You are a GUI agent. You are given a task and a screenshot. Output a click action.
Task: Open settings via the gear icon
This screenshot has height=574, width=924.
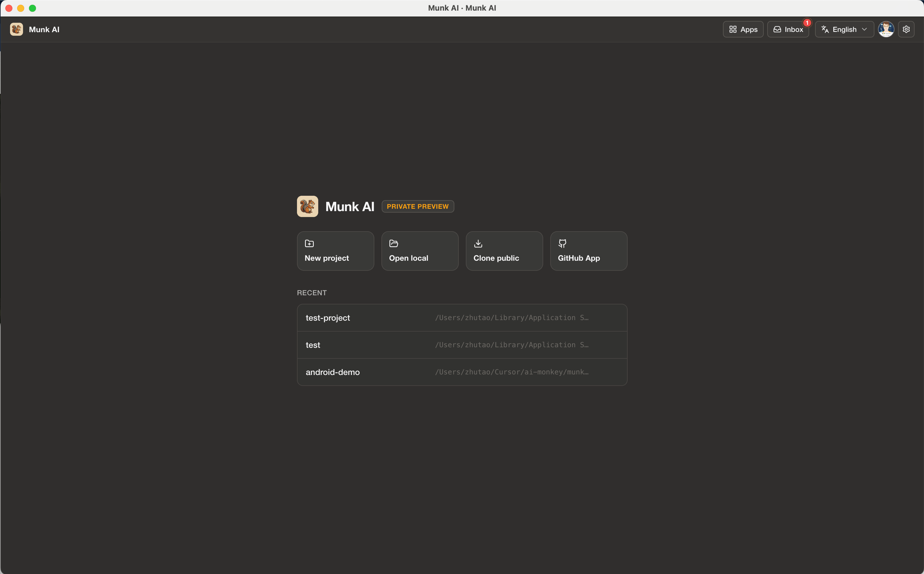pyautogui.click(x=906, y=29)
